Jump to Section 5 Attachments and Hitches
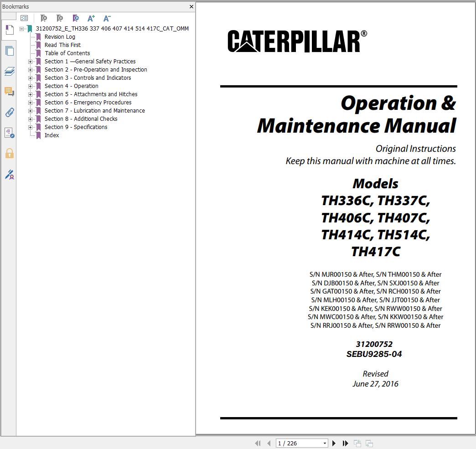476x449 pixels. click(x=91, y=94)
